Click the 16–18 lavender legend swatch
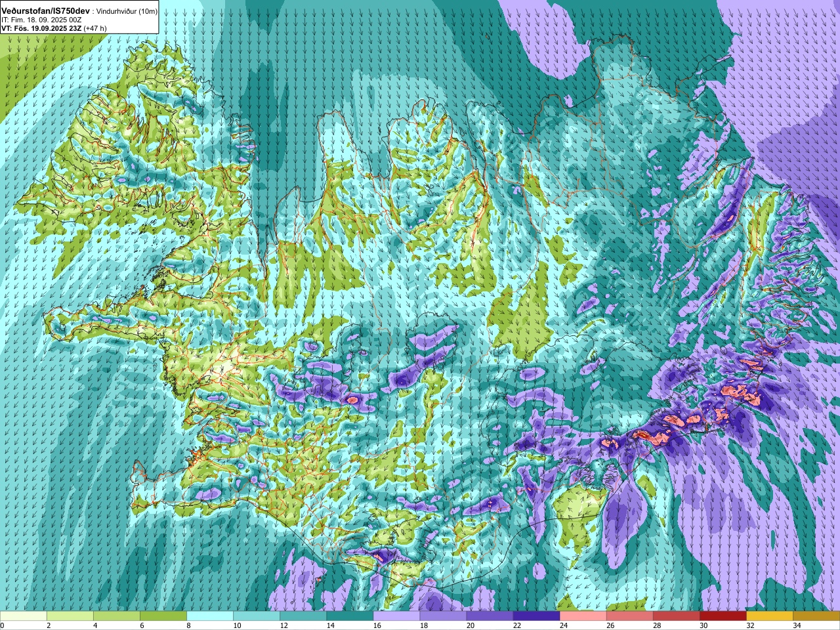Viewport: 840px width, 630px height. tap(396, 616)
